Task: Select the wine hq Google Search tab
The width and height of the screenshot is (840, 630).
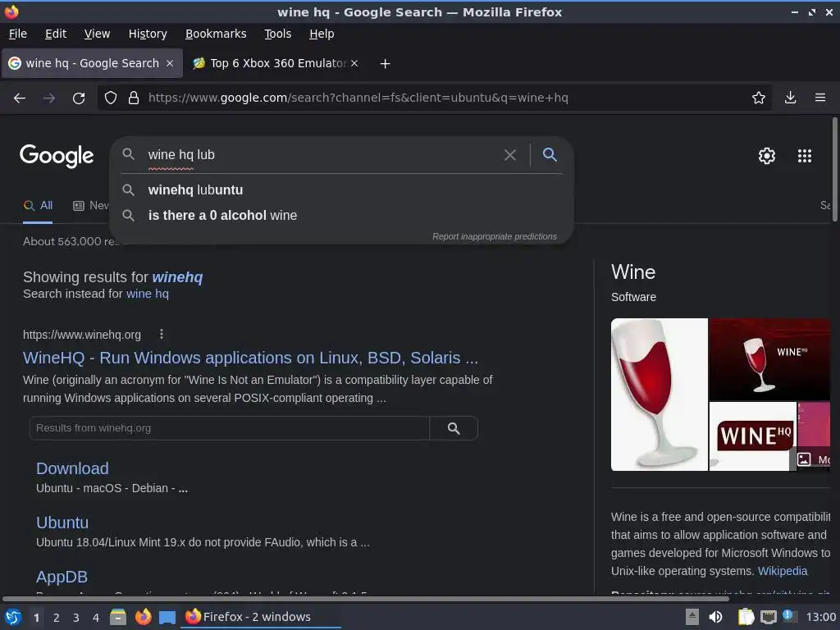Action: click(92, 63)
